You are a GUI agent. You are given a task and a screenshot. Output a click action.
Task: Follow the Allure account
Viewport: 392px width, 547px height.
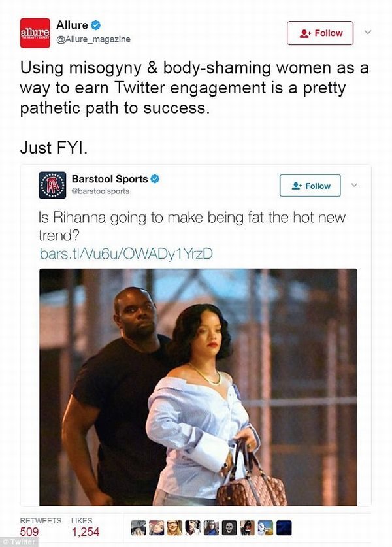coord(320,33)
